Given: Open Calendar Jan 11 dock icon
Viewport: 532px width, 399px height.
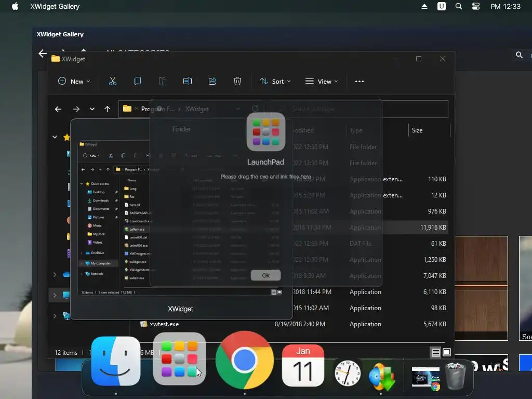Looking at the screenshot, I should point(303,365).
